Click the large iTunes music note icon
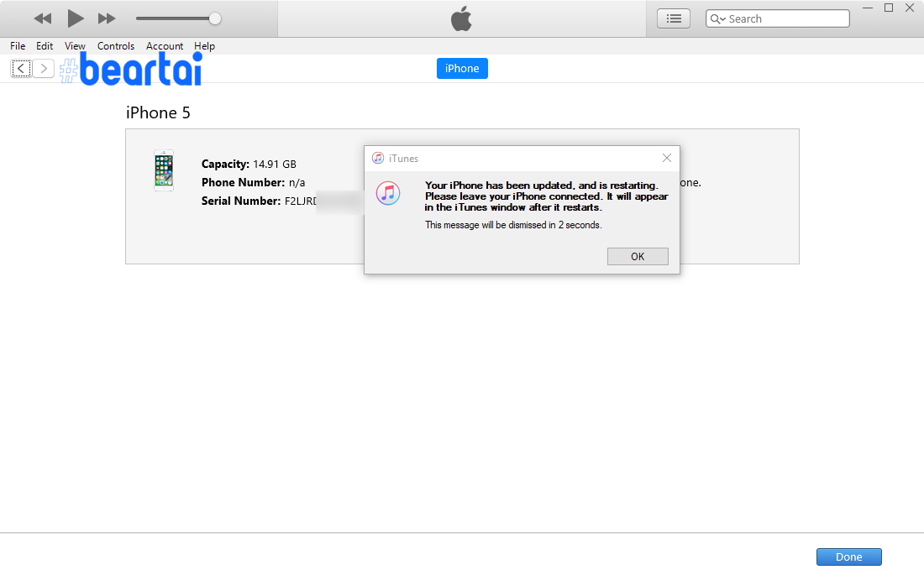Screen dimensions: 924x580 pos(388,193)
